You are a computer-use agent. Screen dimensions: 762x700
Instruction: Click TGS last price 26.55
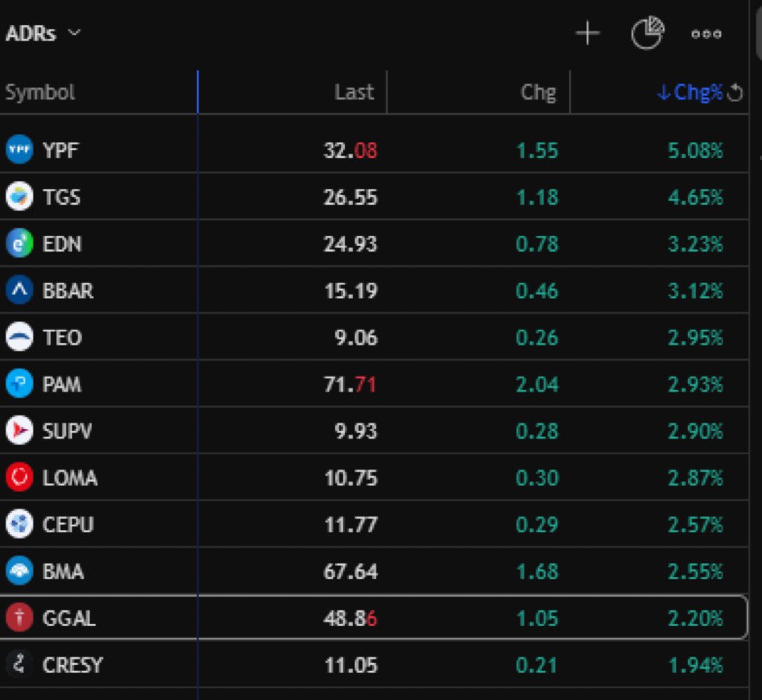tap(351, 197)
